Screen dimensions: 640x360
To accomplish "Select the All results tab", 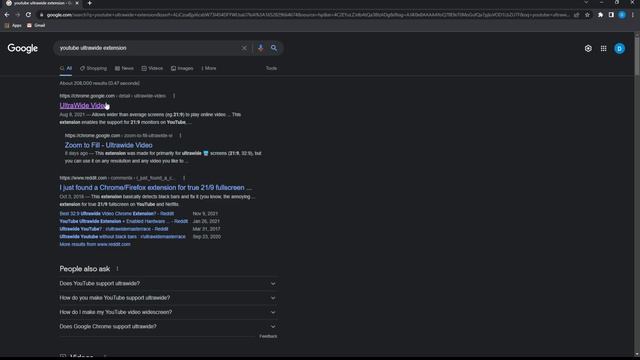I will 66,68.
